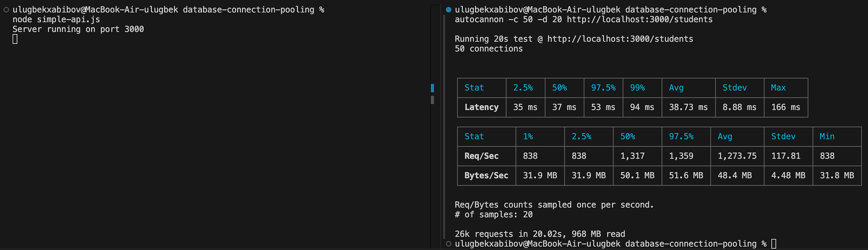Click the "94 ms" latency cell
The height and width of the screenshot is (250, 868).
[x=642, y=107]
